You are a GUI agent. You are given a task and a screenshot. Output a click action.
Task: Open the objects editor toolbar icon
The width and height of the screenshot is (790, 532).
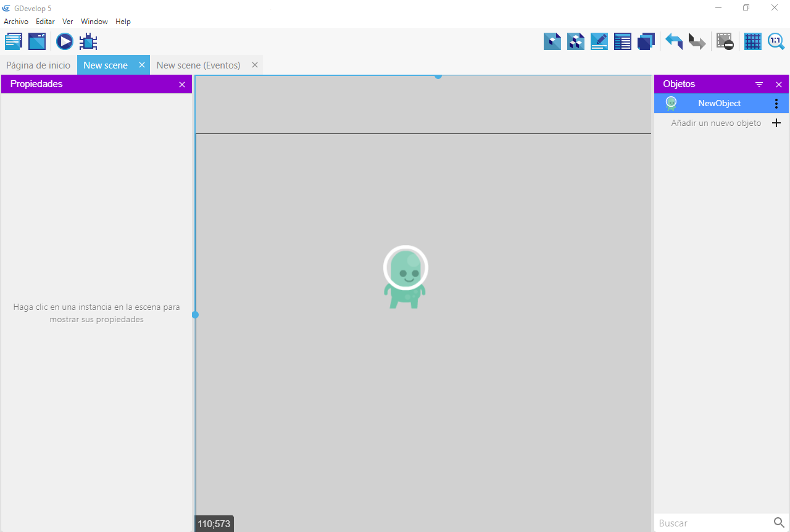click(x=552, y=41)
